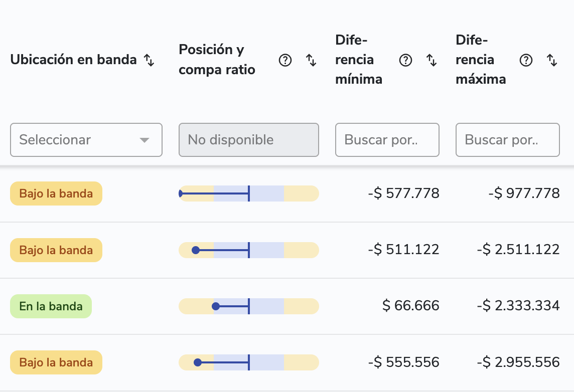Screen dimensions: 574x392
Task: Click the compa ratio bar for -$ 577.778 row
Action: point(249,193)
